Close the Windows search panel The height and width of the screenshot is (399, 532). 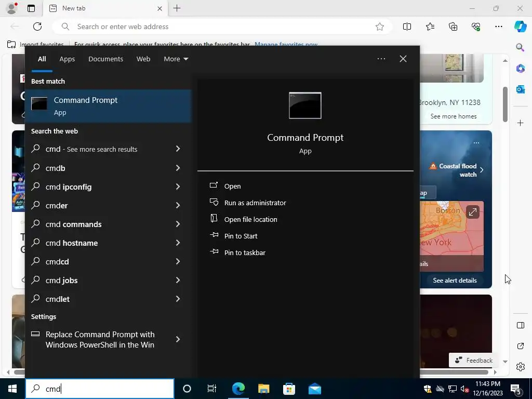coord(403,59)
